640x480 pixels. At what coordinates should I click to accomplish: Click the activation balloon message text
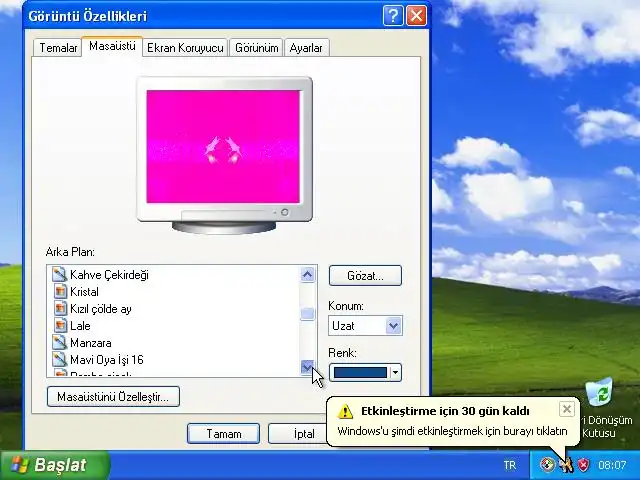click(x=452, y=431)
